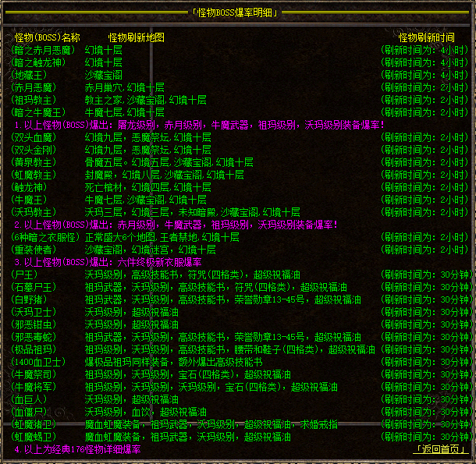Select the 怪物刷新时间 column header

coord(427,37)
